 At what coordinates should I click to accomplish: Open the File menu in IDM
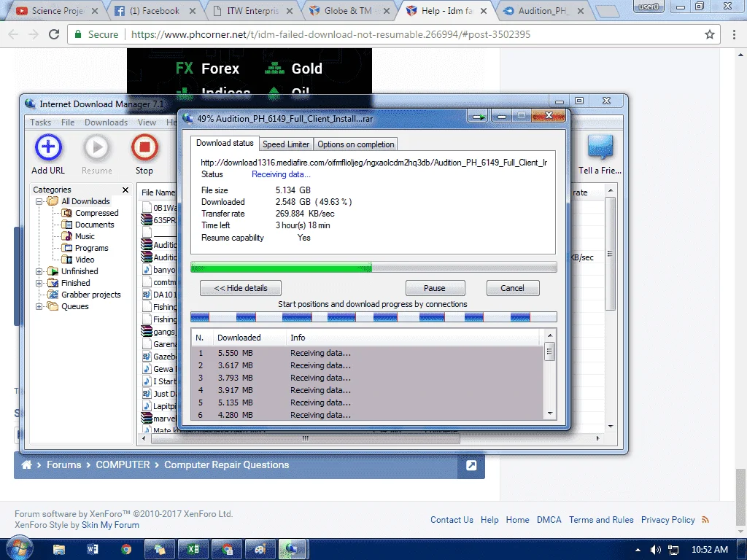(x=68, y=122)
